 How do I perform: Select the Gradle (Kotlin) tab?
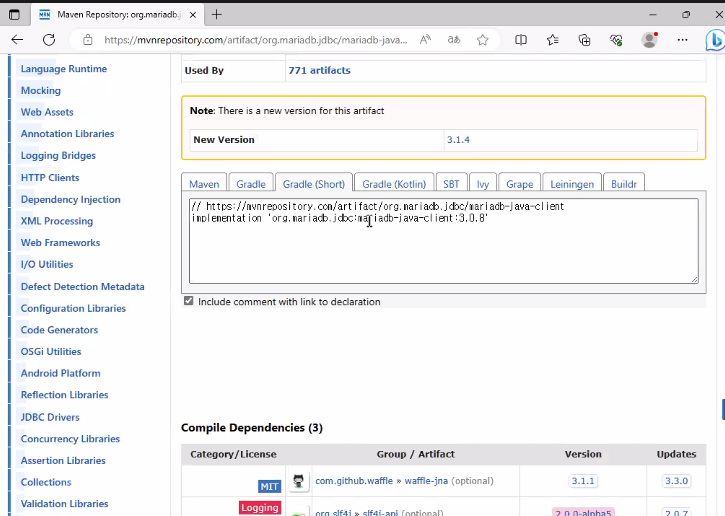(394, 184)
